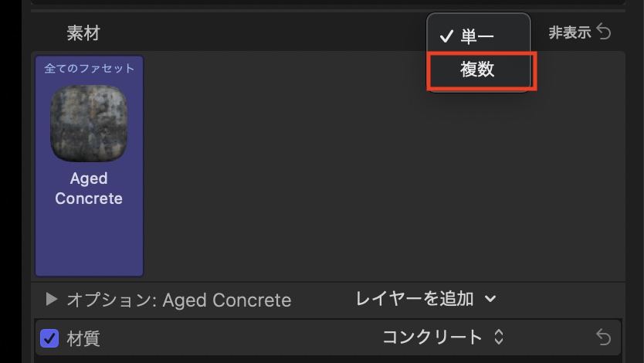Screen dimensions: 644x363
Task: Reset the 素材 section with the arrow icon
Action: coord(604,32)
